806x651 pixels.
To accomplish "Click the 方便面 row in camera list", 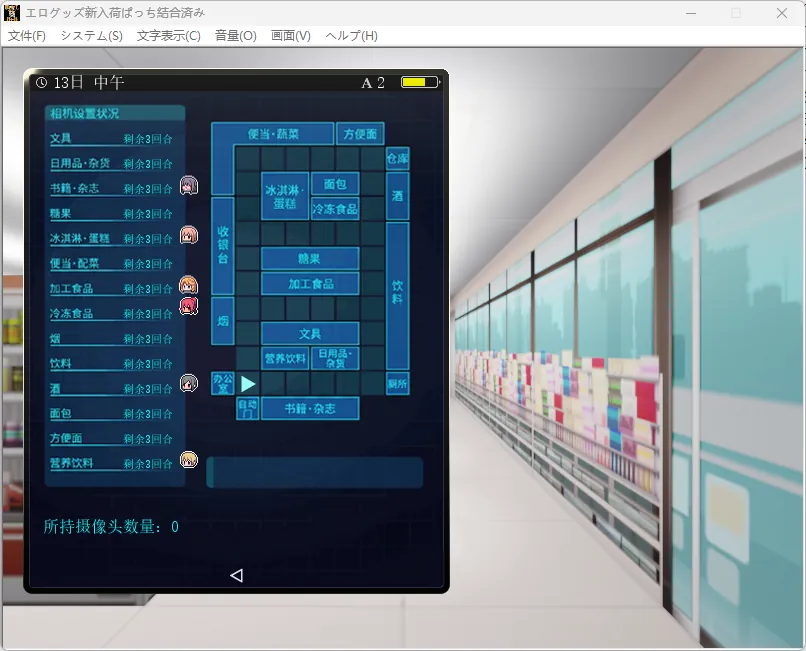I will point(111,439).
